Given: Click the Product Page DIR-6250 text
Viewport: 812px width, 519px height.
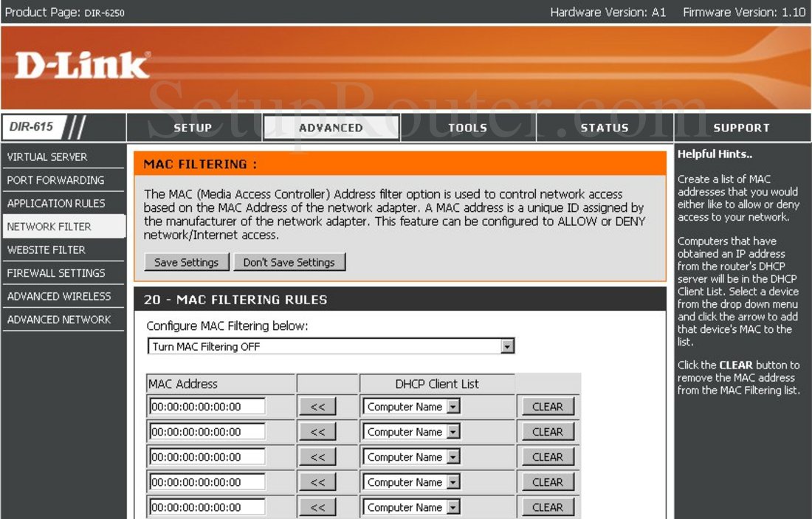Looking at the screenshot, I should 65,13.
